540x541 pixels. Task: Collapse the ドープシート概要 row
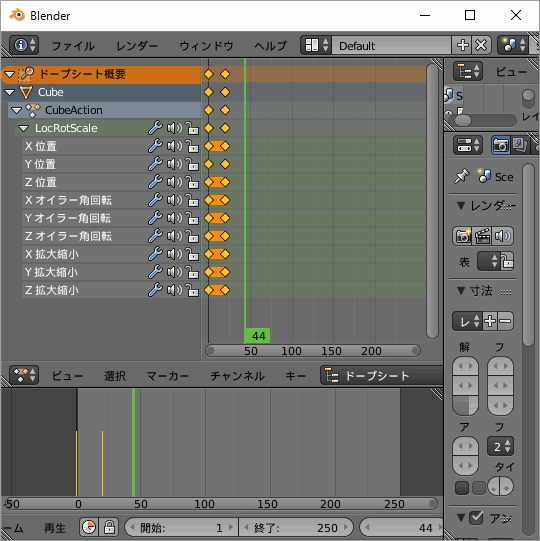[9, 74]
